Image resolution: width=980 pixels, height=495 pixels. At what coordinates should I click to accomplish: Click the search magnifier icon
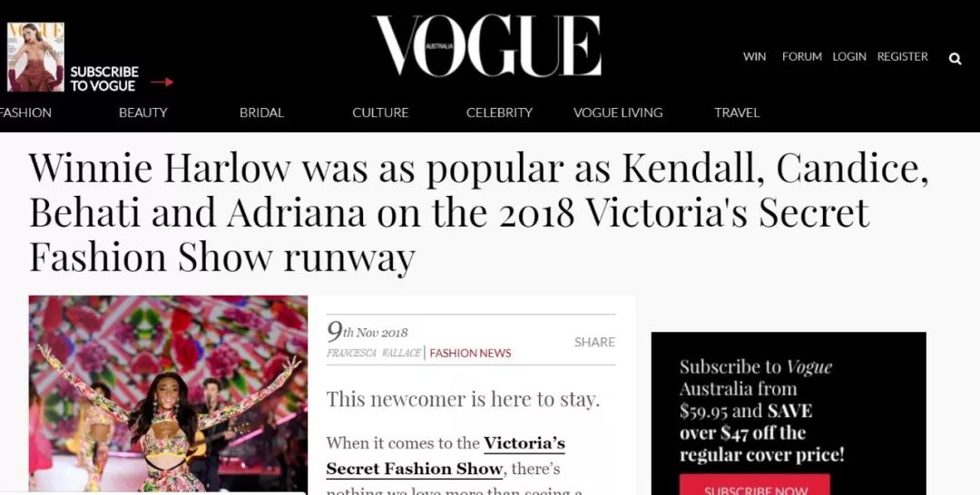click(955, 59)
